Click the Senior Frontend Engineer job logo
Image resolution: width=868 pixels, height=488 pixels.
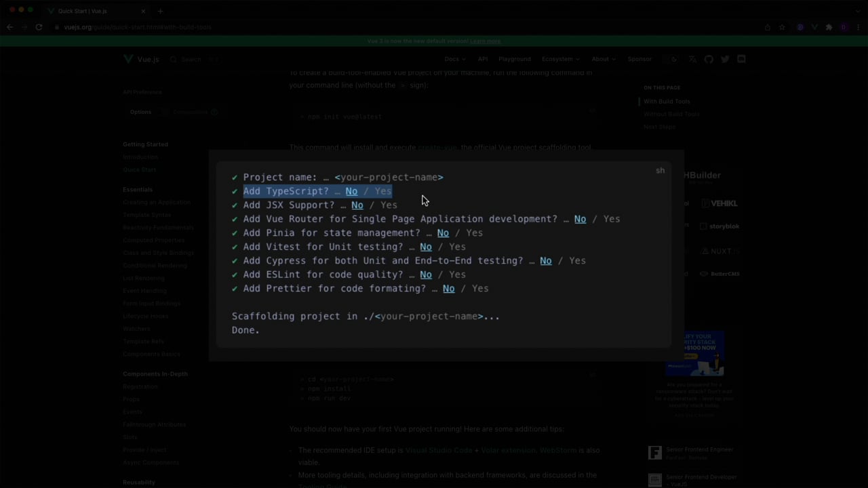pyautogui.click(x=654, y=453)
